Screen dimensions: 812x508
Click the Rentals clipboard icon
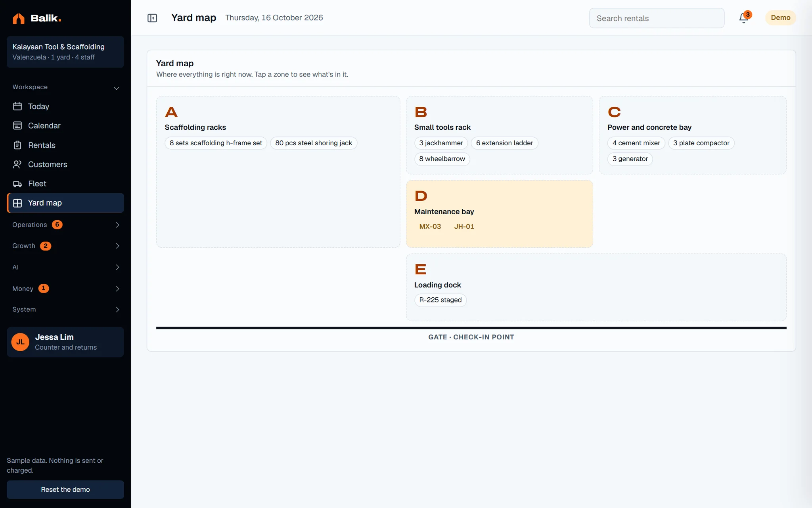(x=17, y=145)
